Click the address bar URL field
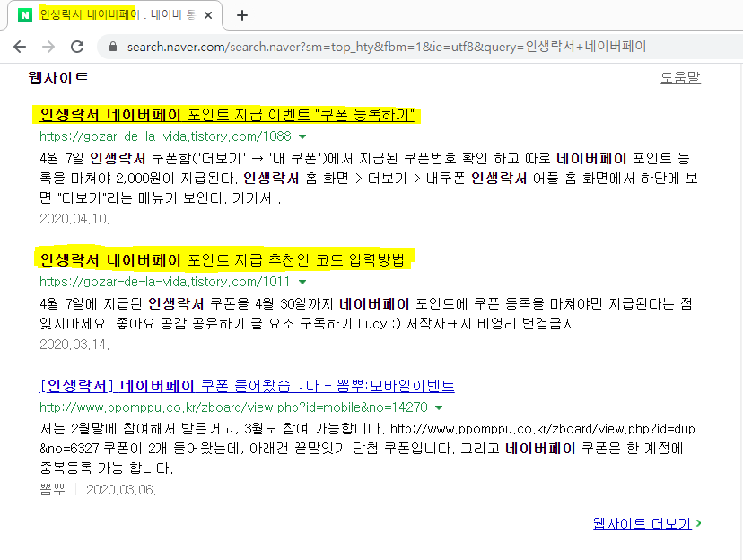 [386, 47]
